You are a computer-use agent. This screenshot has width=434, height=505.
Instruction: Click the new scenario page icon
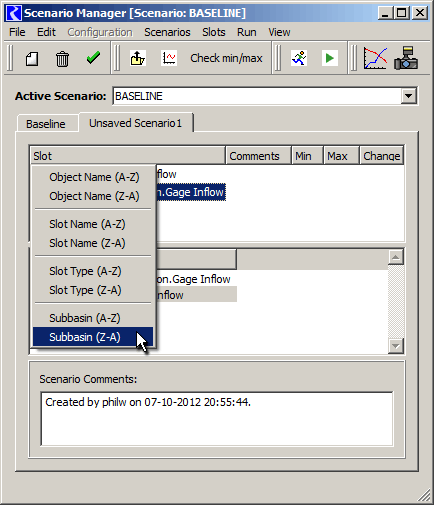(32, 59)
